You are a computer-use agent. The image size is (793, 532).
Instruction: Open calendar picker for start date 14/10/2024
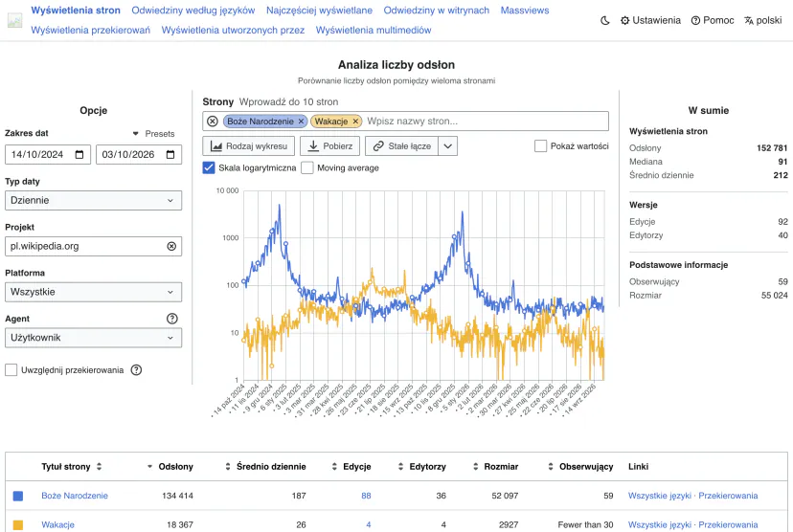tap(79, 155)
